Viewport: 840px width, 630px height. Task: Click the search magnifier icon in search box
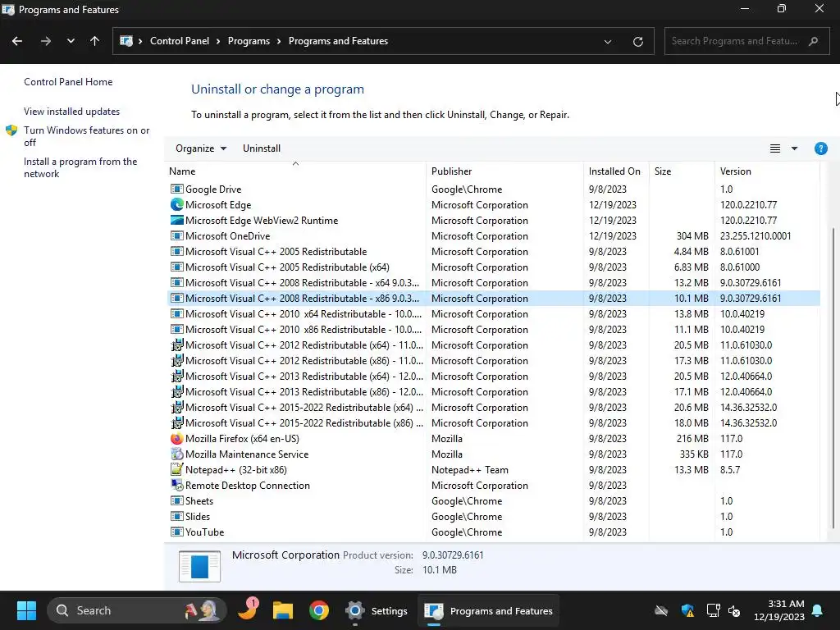(x=813, y=41)
